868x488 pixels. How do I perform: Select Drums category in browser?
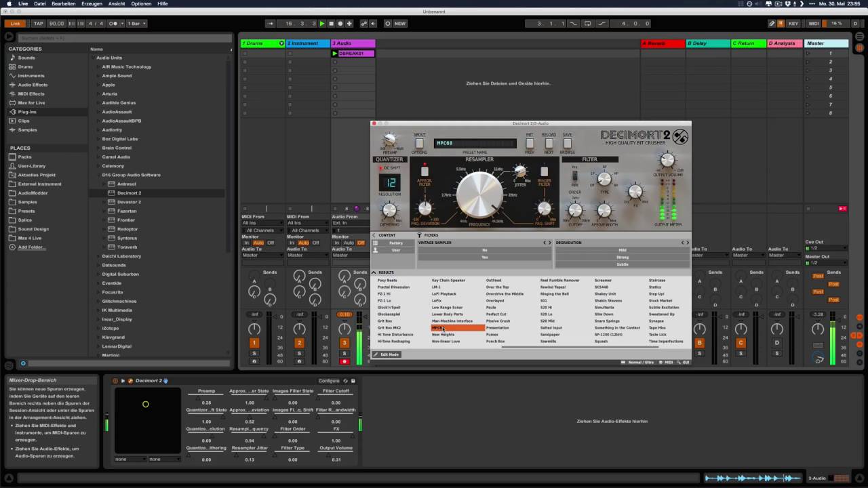point(25,66)
